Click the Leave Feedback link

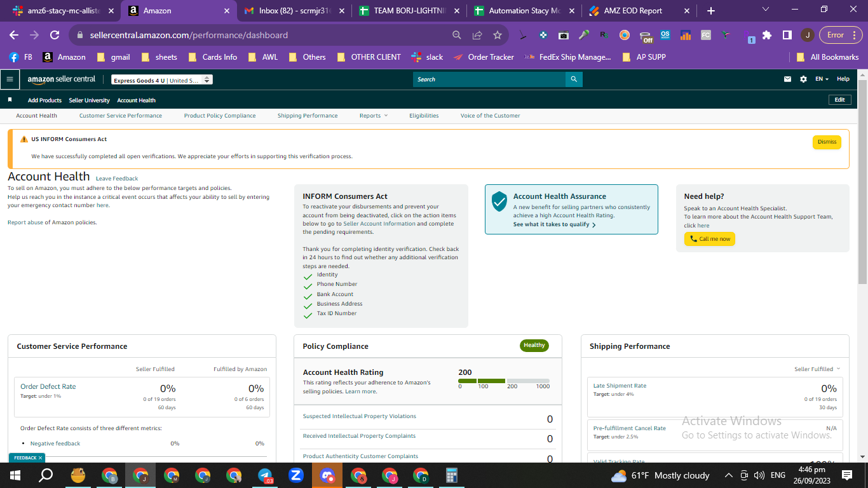(x=117, y=179)
